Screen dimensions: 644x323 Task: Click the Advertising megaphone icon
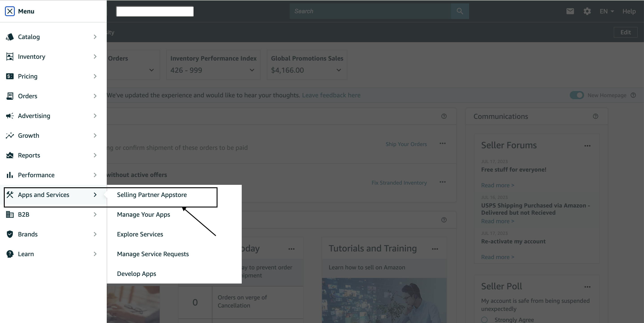(x=10, y=116)
